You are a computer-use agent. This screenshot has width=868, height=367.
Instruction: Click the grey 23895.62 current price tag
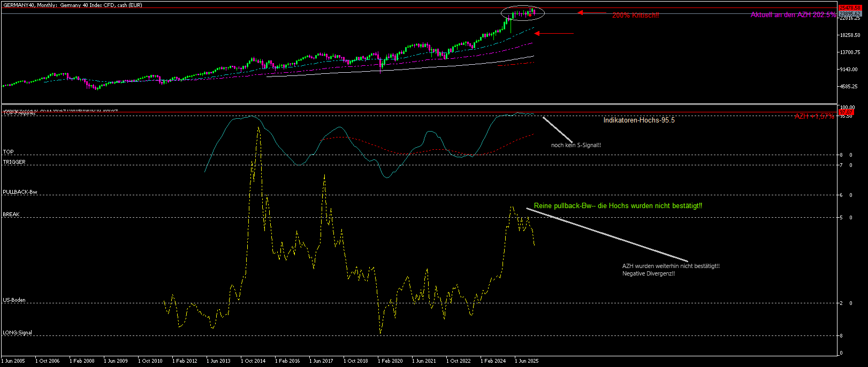[850, 13]
